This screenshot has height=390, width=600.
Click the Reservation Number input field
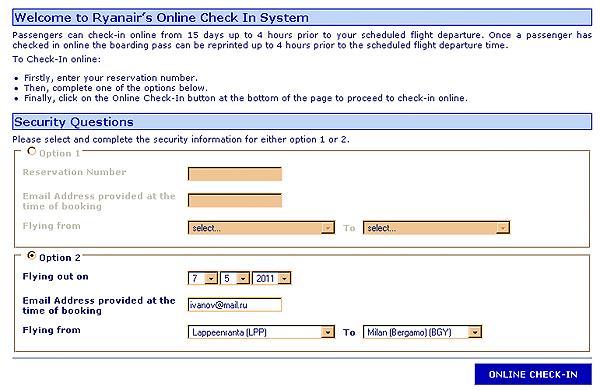point(235,174)
